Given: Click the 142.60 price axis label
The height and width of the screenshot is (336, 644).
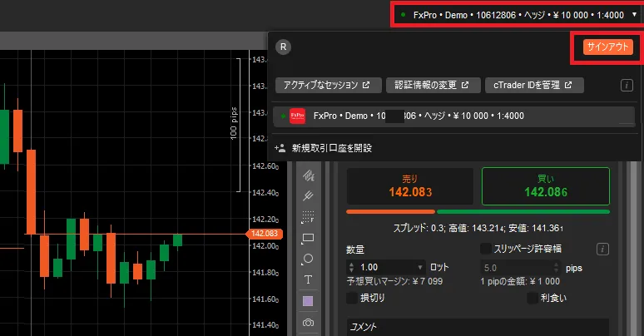Looking at the screenshot, I should click(265, 166).
